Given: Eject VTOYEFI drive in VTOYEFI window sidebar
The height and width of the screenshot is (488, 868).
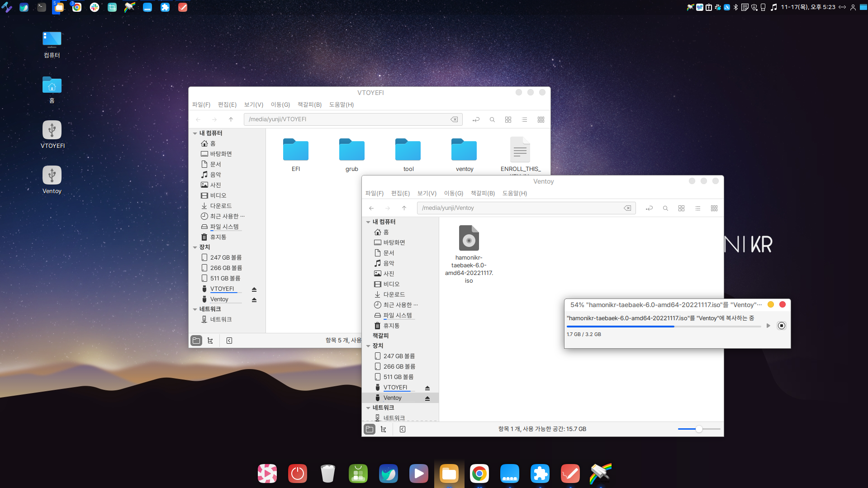Looking at the screenshot, I should point(254,289).
